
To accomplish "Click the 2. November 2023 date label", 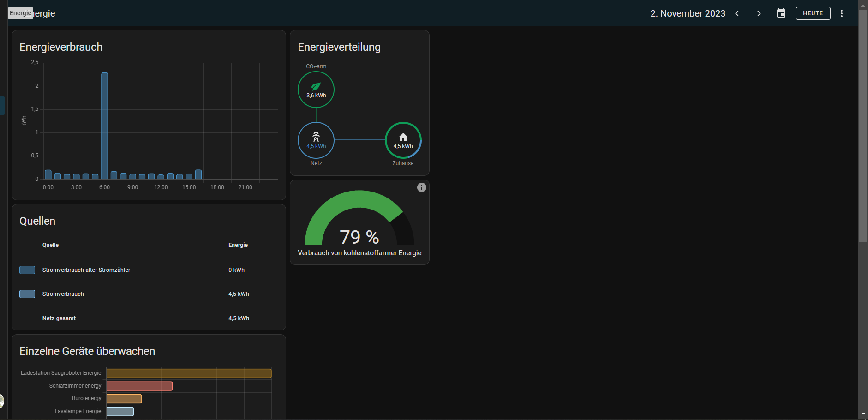I will [x=688, y=13].
